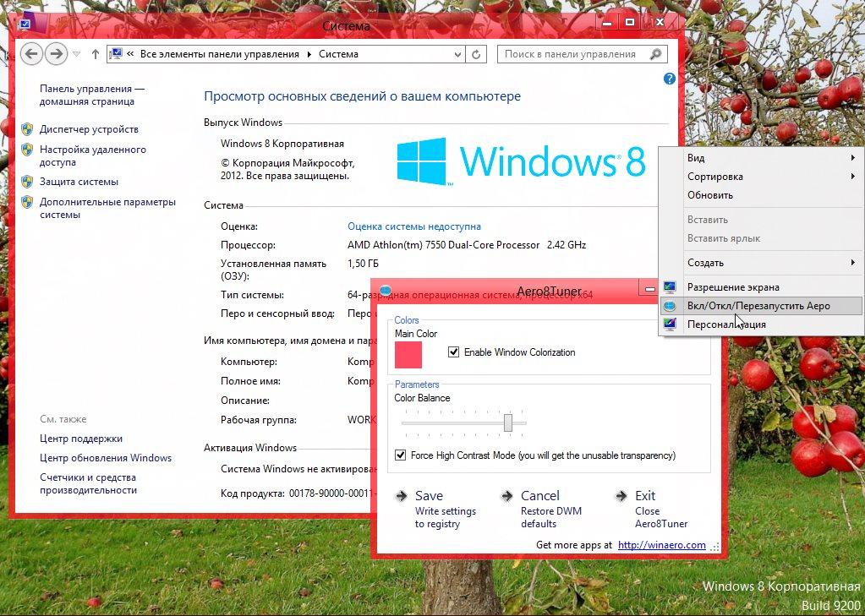The image size is (865, 616).
Task: Expand the address bar history dropdown
Action: click(457, 54)
